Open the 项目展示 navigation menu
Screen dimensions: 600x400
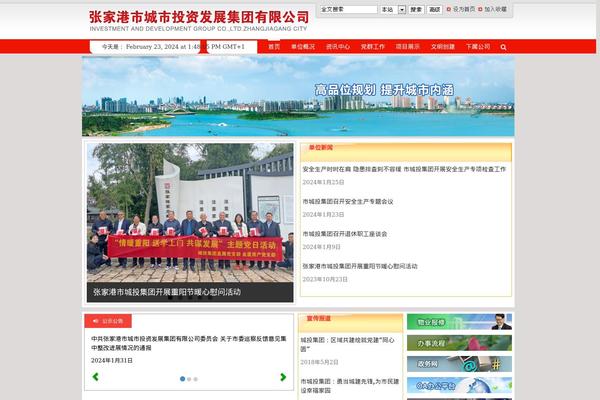[x=408, y=47]
